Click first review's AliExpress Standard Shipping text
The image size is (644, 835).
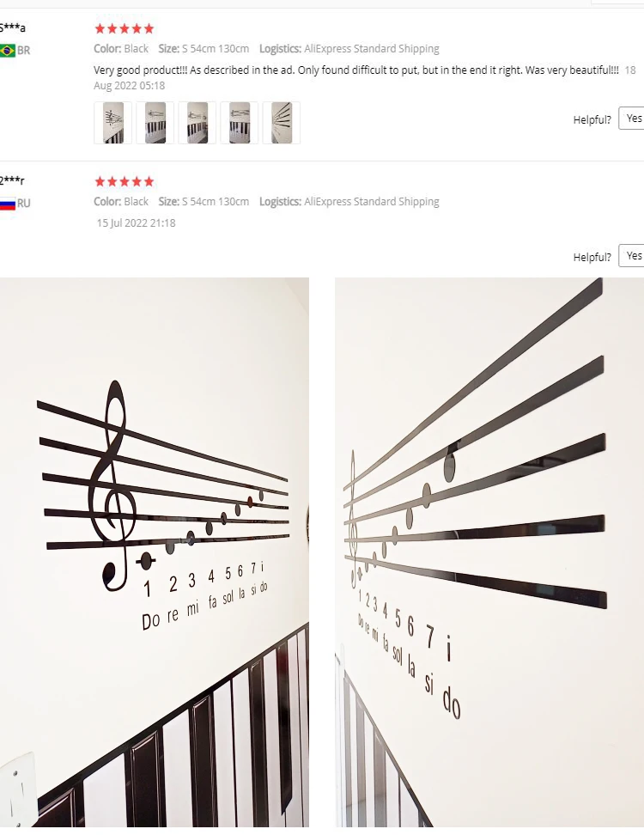coord(372,49)
